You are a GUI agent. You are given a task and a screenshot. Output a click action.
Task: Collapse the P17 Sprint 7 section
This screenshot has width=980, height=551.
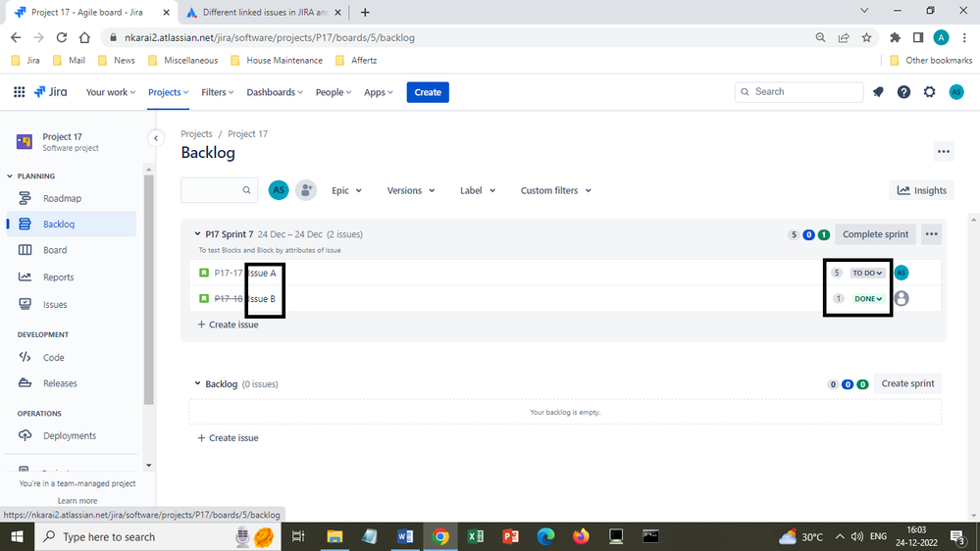click(x=197, y=234)
